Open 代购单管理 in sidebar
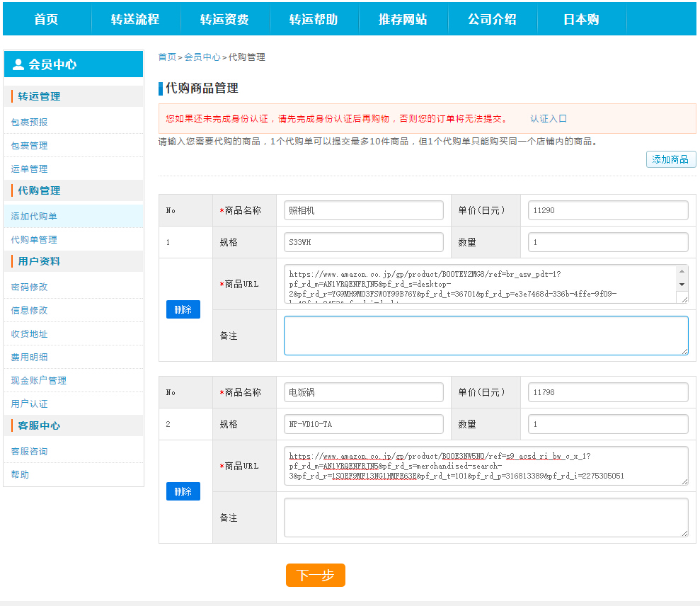 coord(34,239)
